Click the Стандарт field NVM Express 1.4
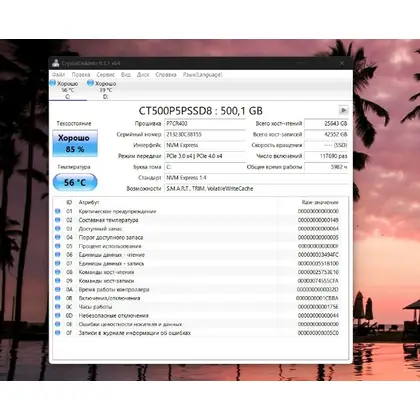 257,178
